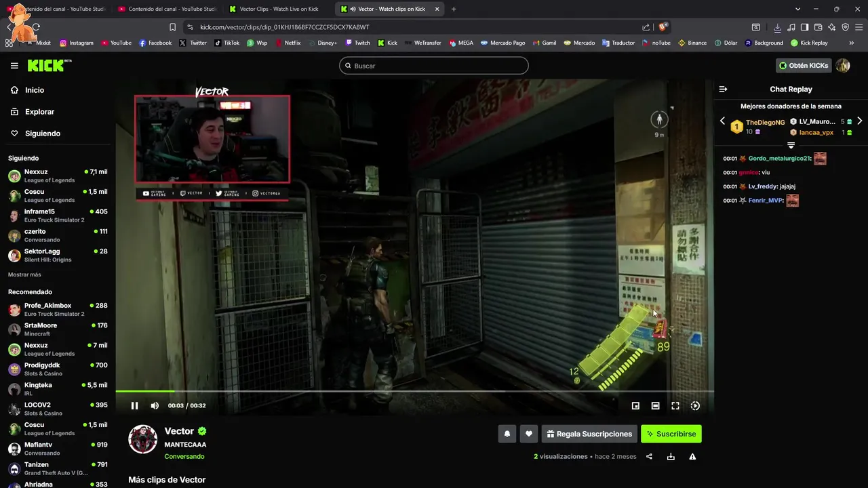Open Profe_Akimbox recommended channel
This screenshot has width=868, height=488.
[x=58, y=310]
